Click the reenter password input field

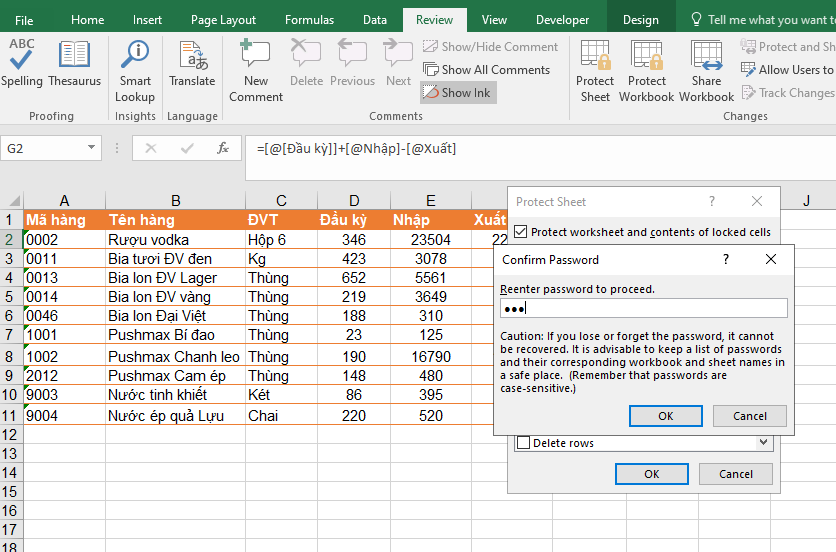tap(643, 308)
